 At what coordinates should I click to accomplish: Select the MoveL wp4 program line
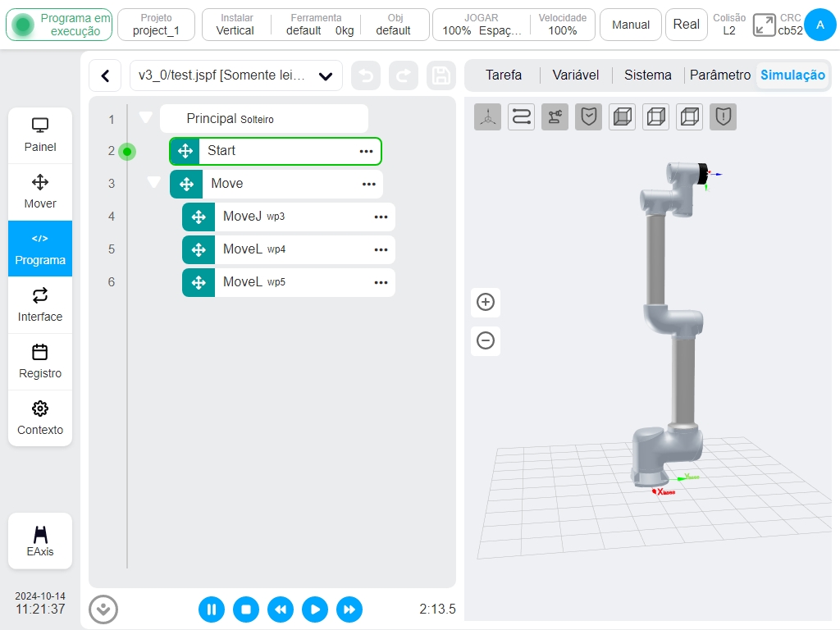click(289, 249)
